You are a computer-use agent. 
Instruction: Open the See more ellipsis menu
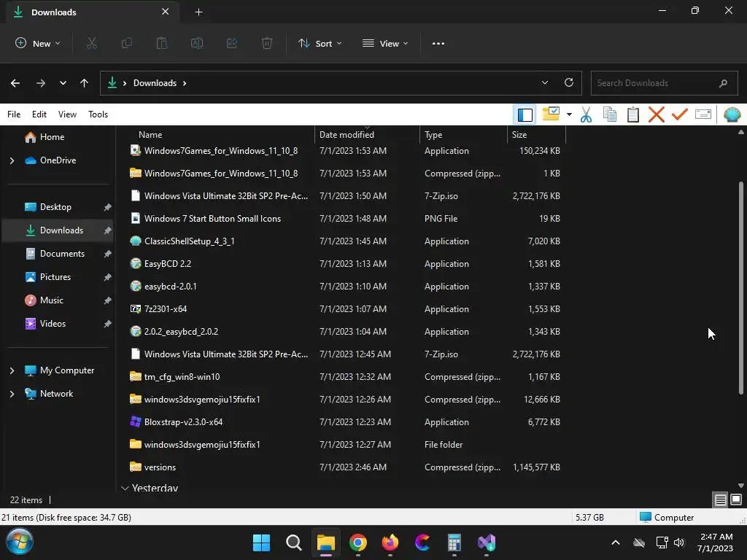[438, 43]
